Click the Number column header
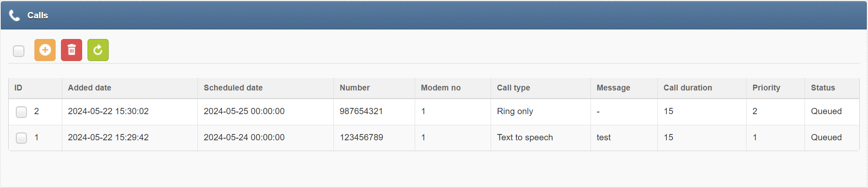868x188 pixels. pos(355,88)
